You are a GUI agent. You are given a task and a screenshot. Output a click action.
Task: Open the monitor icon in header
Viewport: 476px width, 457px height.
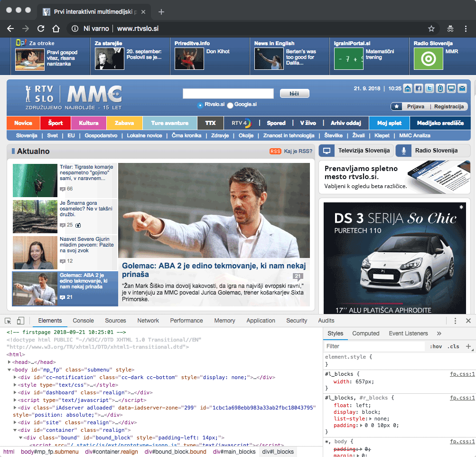pyautogui.click(x=451, y=88)
